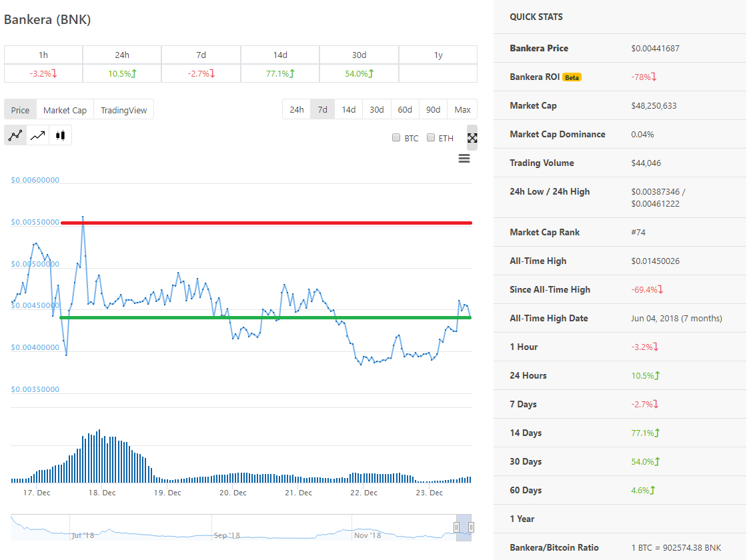Image resolution: width=747 pixels, height=560 pixels.
Task: Enable the BTC comparison checkbox
Action: tap(396, 137)
